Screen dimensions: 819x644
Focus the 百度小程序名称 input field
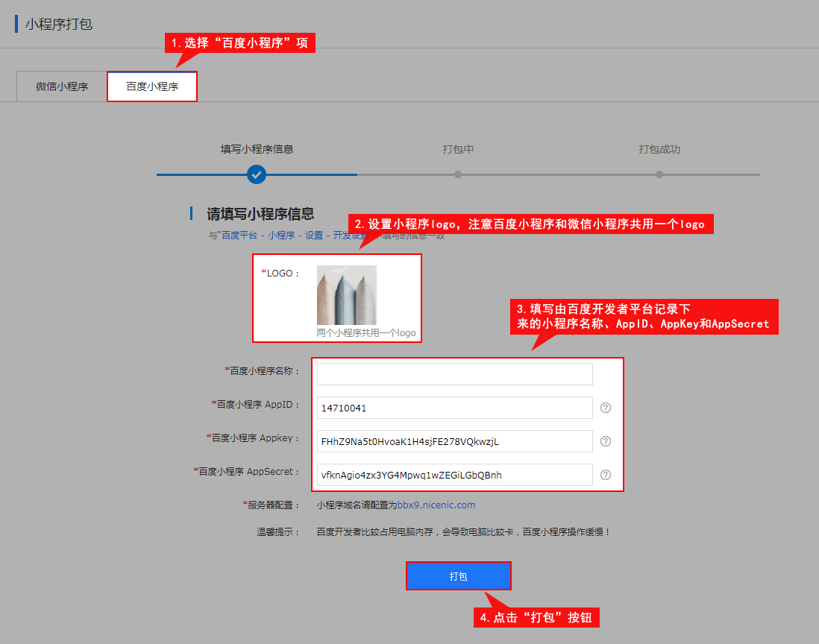[x=454, y=374]
